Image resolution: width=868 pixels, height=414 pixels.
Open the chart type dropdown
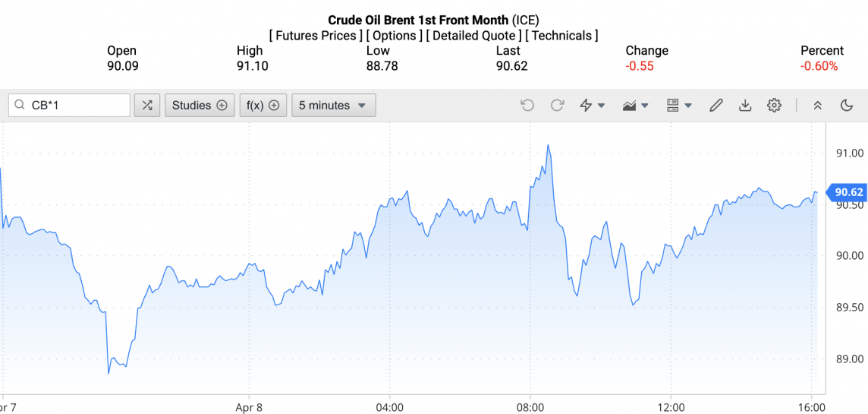(634, 106)
